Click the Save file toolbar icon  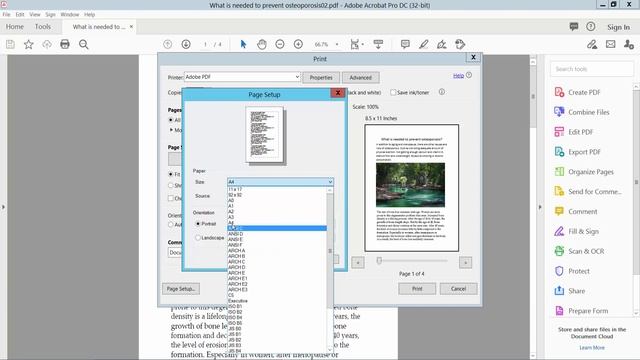(x=10, y=44)
